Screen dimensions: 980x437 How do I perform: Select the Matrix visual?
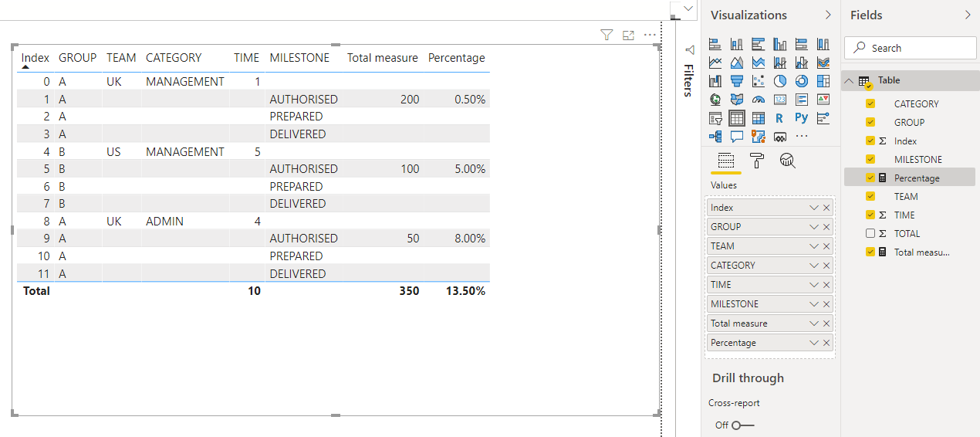pyautogui.click(x=758, y=118)
